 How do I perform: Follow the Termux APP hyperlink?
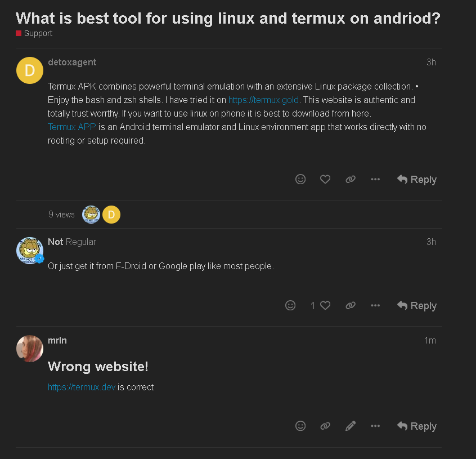pyautogui.click(x=71, y=127)
